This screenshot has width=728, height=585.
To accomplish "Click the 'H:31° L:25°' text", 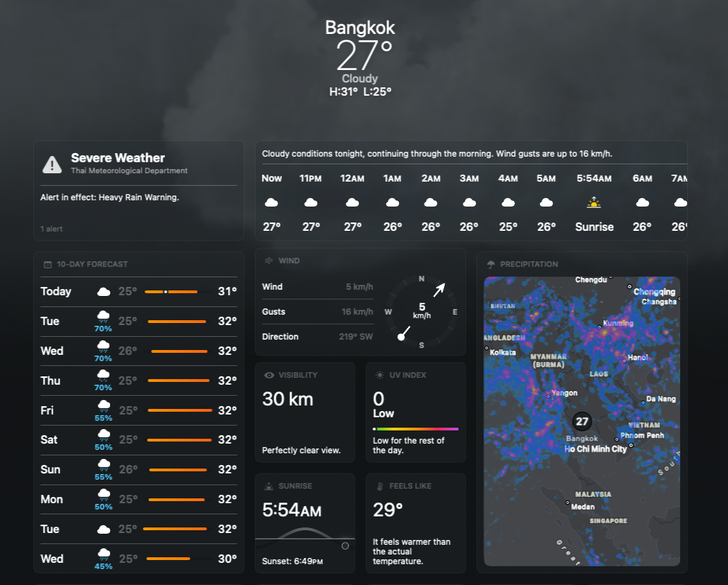I will 360,91.
